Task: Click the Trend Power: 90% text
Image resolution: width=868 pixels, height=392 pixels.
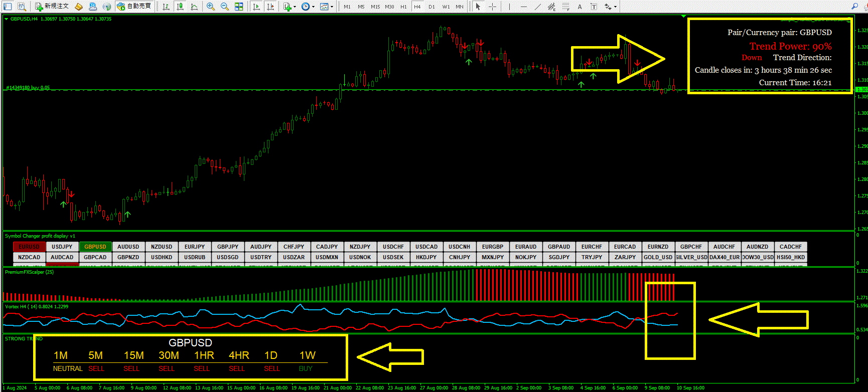Action: point(791,46)
